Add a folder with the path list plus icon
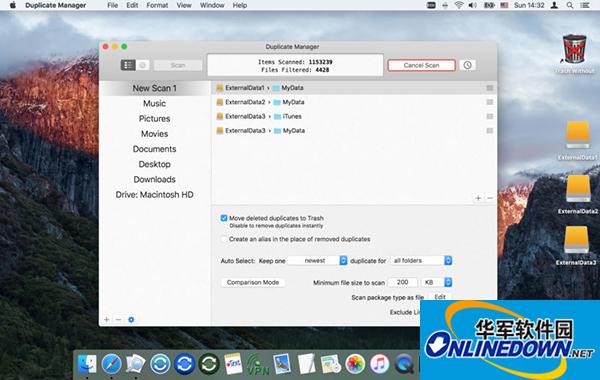Viewport: 600px width, 380px height. [x=478, y=198]
